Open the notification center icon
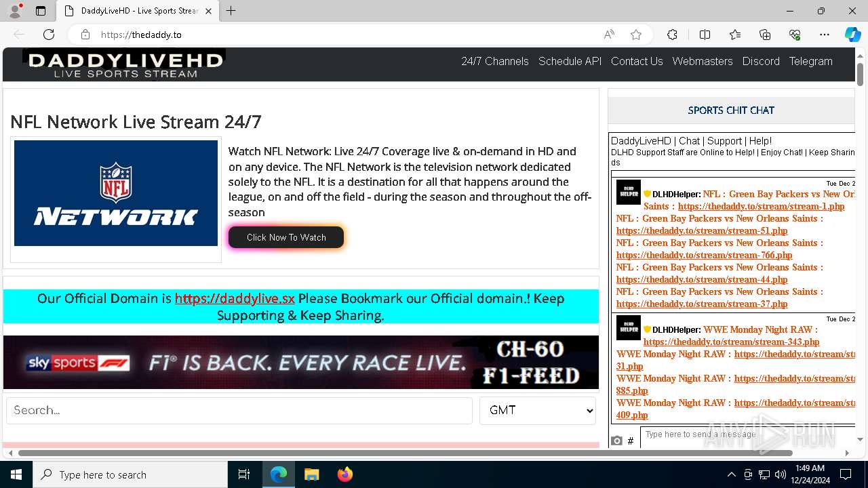 coord(846,474)
